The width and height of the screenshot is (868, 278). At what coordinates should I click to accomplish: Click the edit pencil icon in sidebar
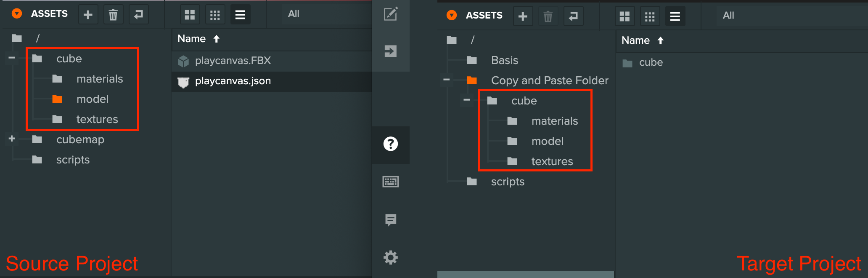pyautogui.click(x=391, y=14)
